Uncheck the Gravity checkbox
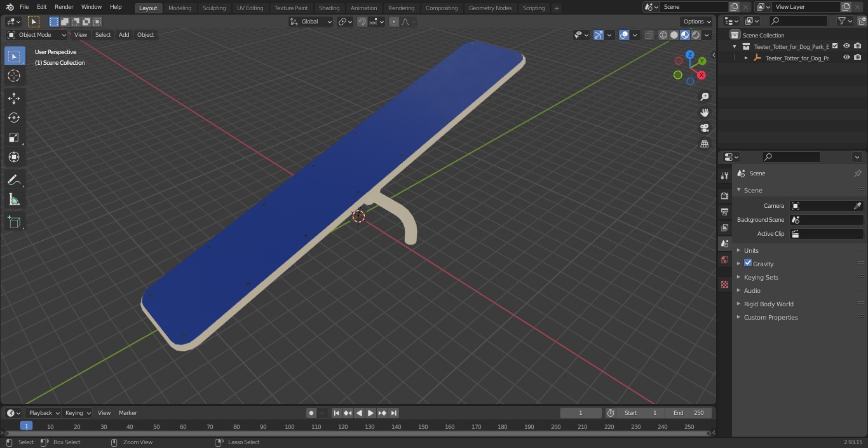The width and height of the screenshot is (868, 448). 748,263
